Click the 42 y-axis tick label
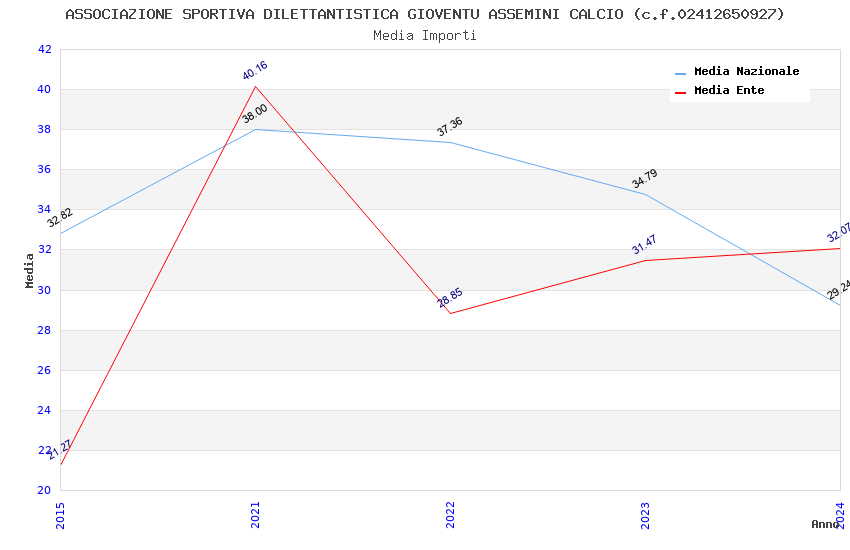The height and width of the screenshot is (550, 850). (x=43, y=50)
